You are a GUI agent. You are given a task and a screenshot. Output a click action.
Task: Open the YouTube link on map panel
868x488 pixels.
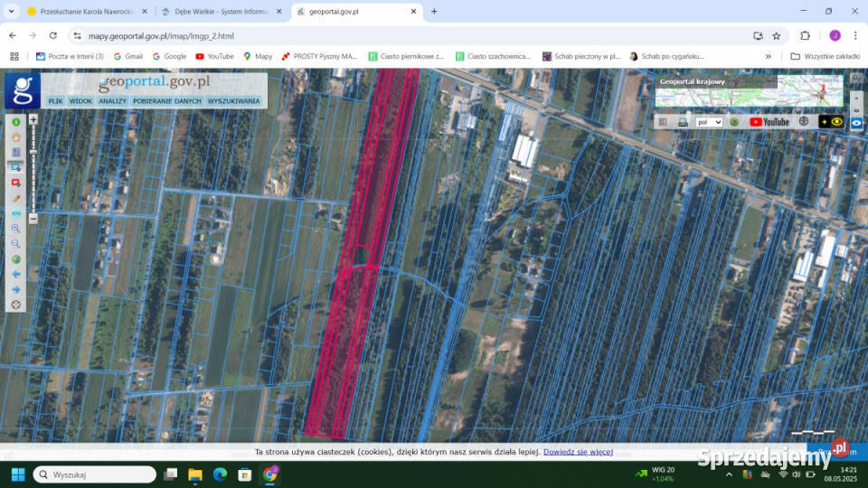pos(769,122)
